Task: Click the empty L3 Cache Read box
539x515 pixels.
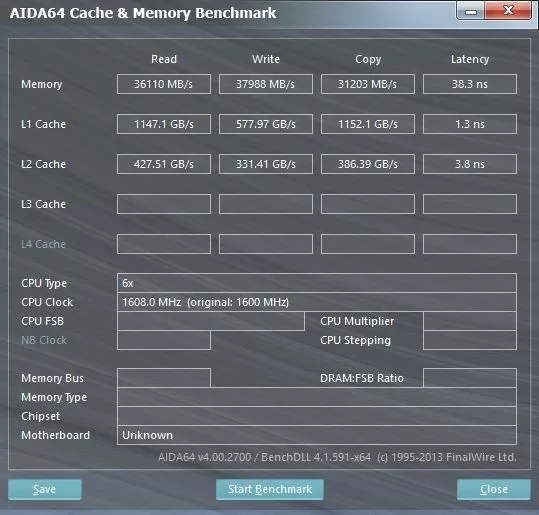Action: point(164,204)
